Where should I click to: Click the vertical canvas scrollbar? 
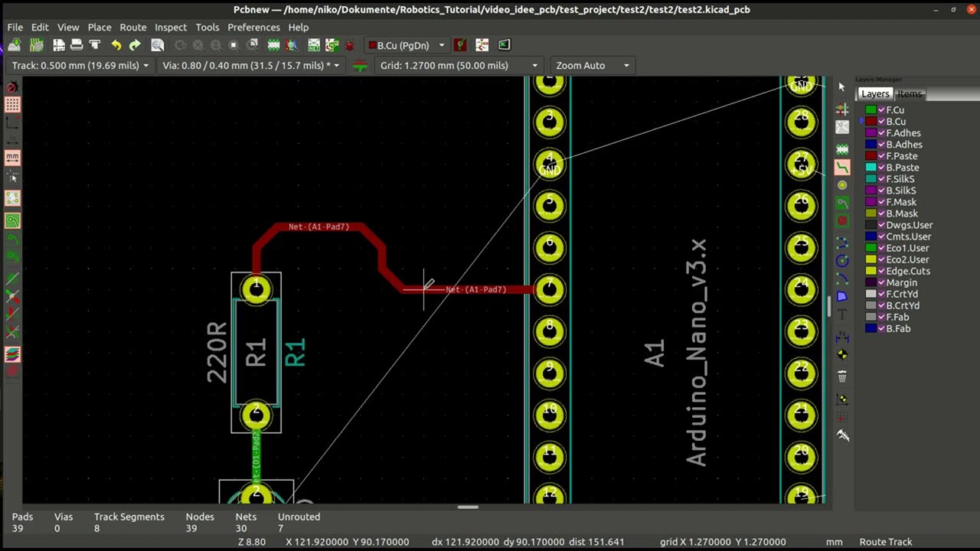829,306
